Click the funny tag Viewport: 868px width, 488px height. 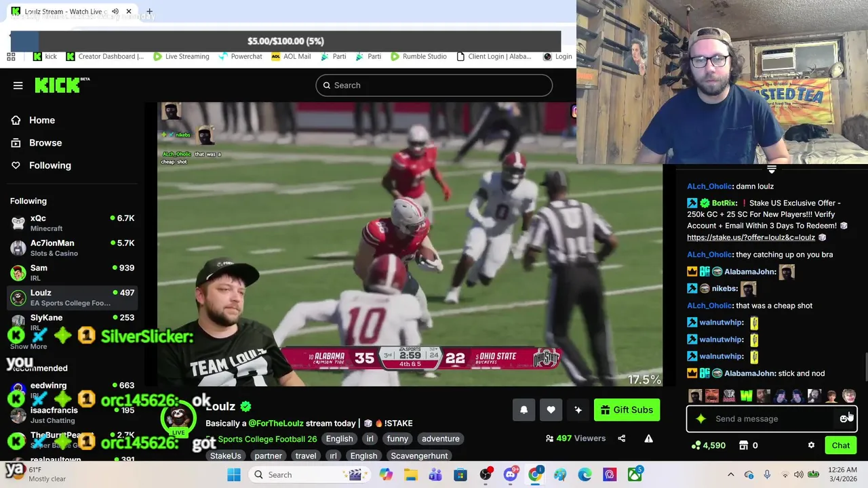pyautogui.click(x=397, y=439)
